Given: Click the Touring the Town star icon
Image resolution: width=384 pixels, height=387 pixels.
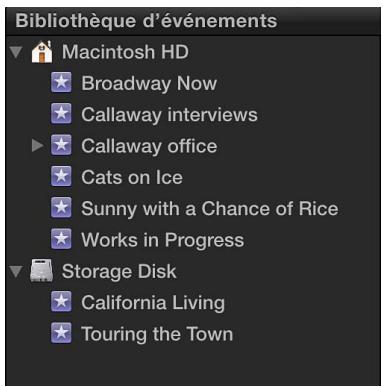Looking at the screenshot, I should click(61, 333).
